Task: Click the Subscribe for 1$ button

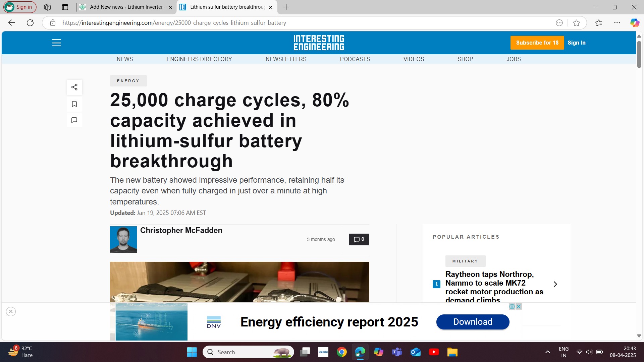Action: coord(537,43)
